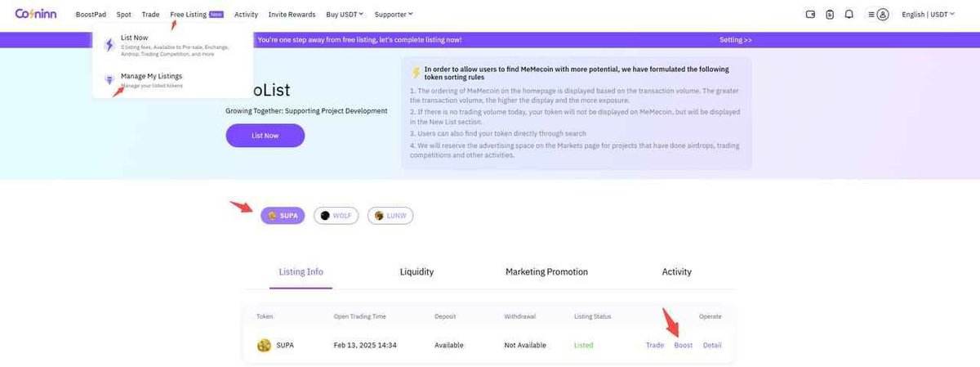This screenshot has width=980, height=367.
Task: Click the Available deposit status
Action: (x=449, y=345)
